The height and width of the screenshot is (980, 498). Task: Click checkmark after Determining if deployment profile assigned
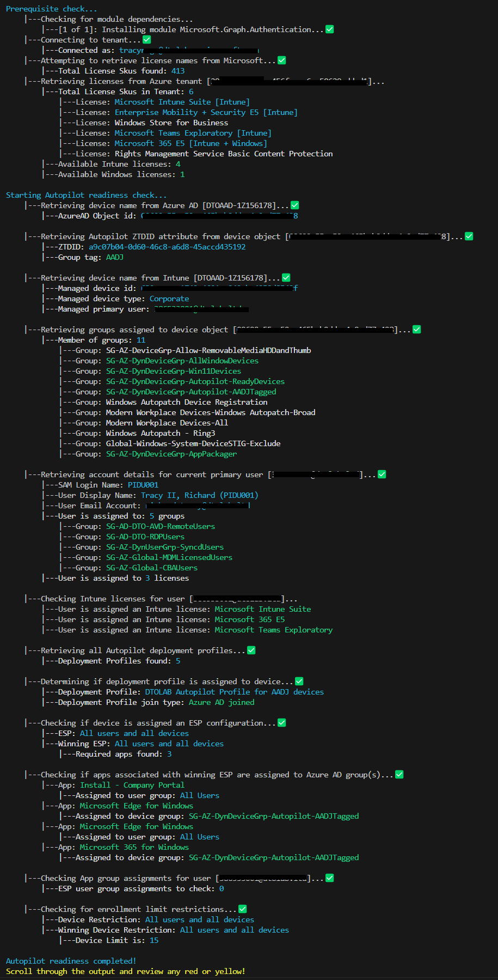(x=299, y=681)
